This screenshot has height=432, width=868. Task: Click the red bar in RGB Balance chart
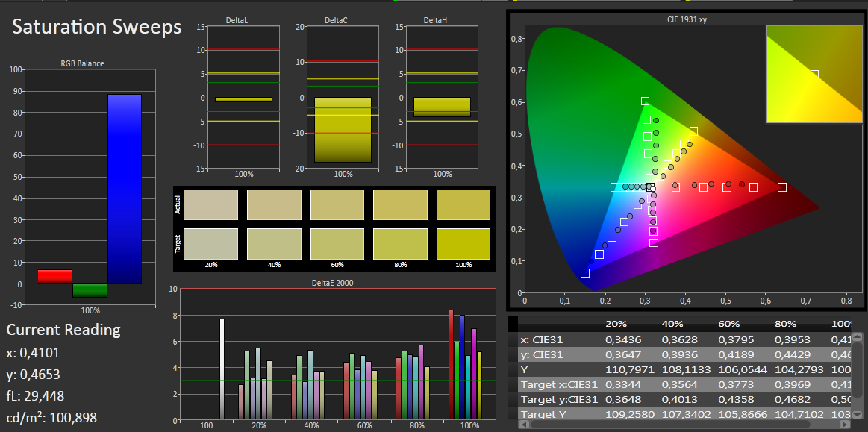(54, 277)
